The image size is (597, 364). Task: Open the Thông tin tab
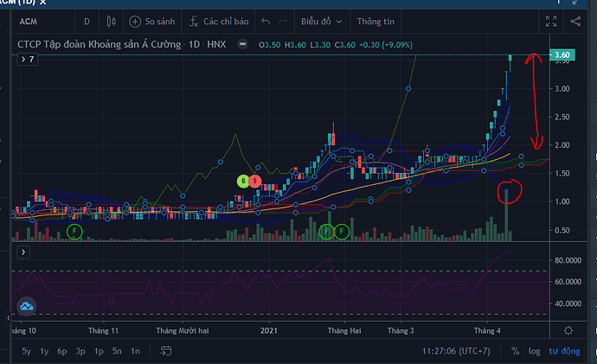point(378,21)
